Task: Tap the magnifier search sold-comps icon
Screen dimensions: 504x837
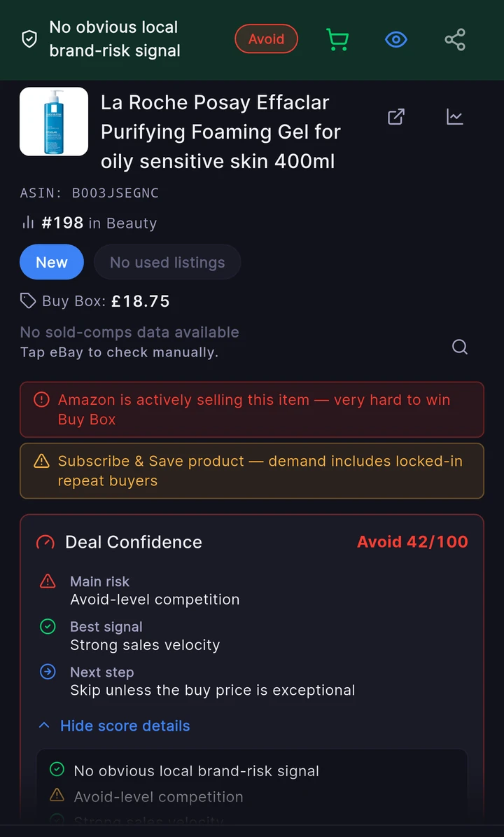Action: click(x=460, y=347)
